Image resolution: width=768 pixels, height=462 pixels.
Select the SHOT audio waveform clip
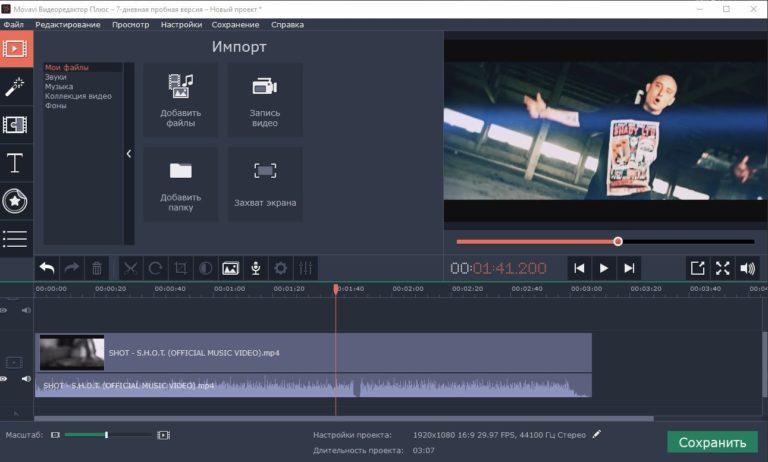point(313,385)
